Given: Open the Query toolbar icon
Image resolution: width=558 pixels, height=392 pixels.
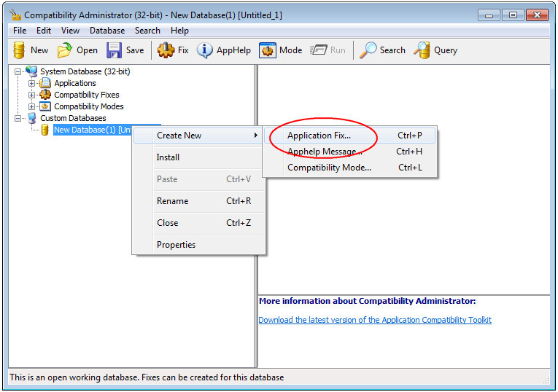Looking at the screenshot, I should point(422,50).
